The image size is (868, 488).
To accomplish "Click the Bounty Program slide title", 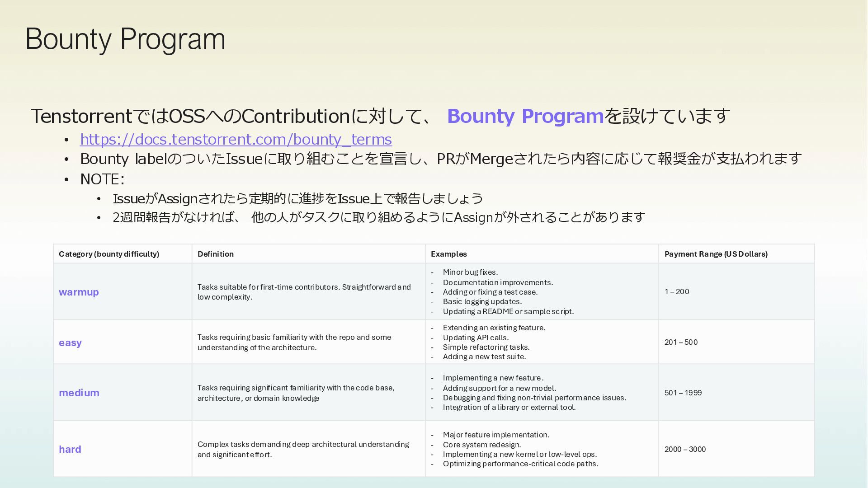I will coord(125,39).
